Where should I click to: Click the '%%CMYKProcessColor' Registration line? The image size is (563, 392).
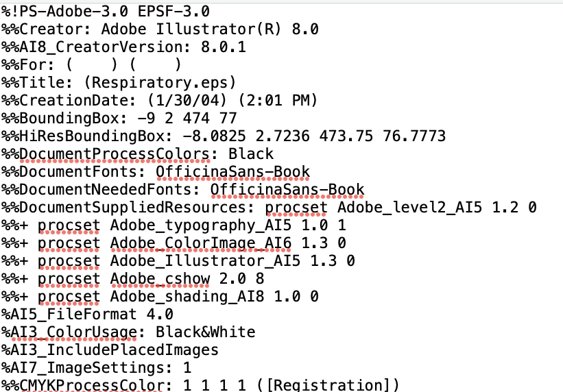200,385
